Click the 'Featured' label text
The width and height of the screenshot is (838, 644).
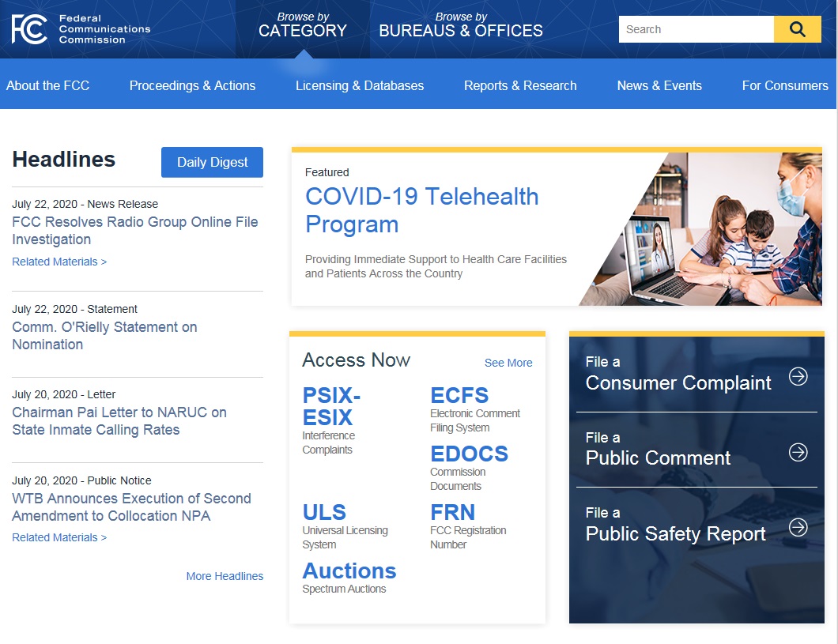tap(327, 172)
